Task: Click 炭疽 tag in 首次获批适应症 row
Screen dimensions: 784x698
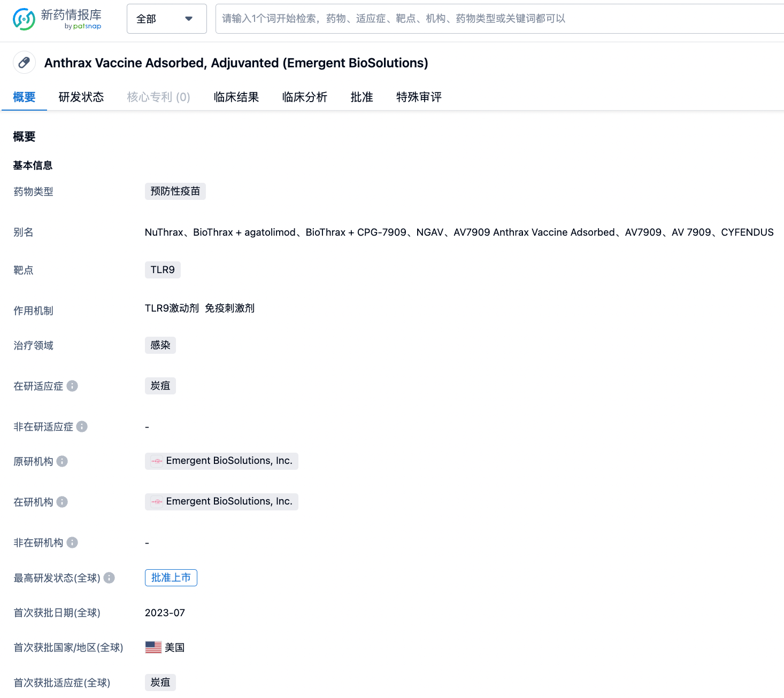Action: 160,683
